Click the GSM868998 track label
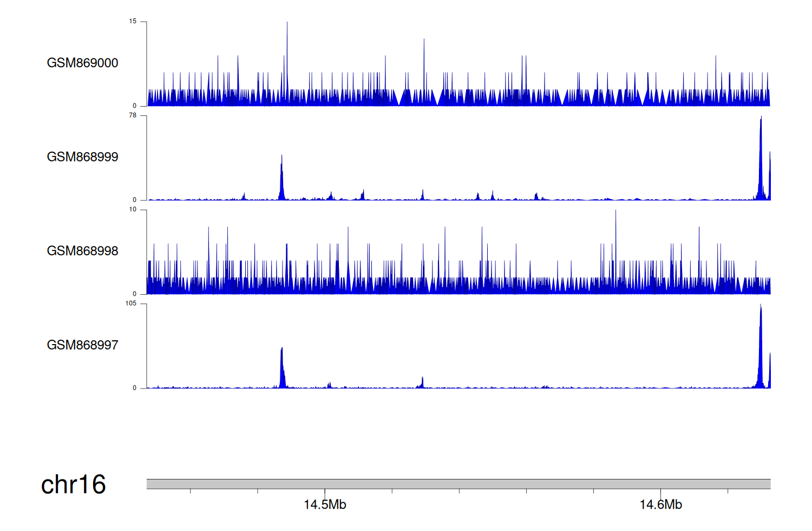The width and height of the screenshot is (812, 531). pos(82,251)
